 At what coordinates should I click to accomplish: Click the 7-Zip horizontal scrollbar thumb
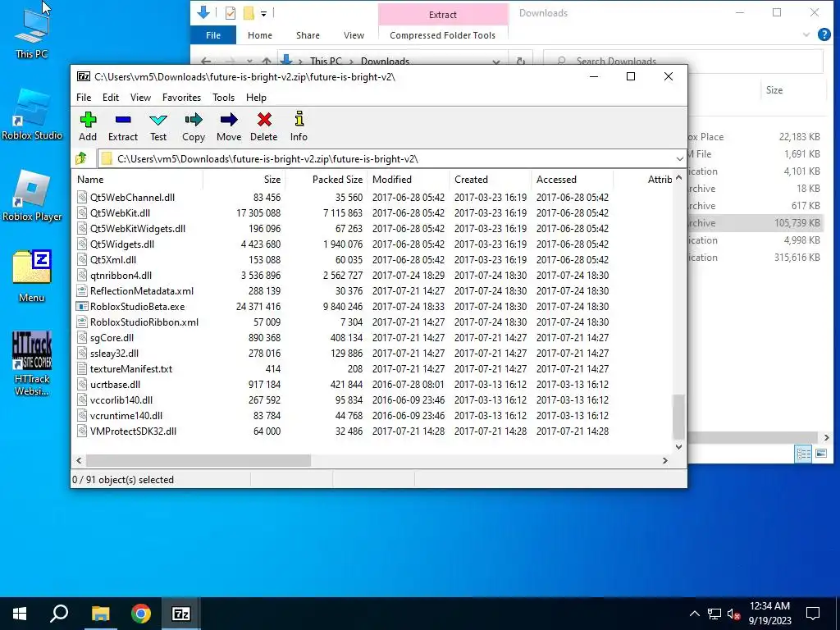[x=199, y=460]
